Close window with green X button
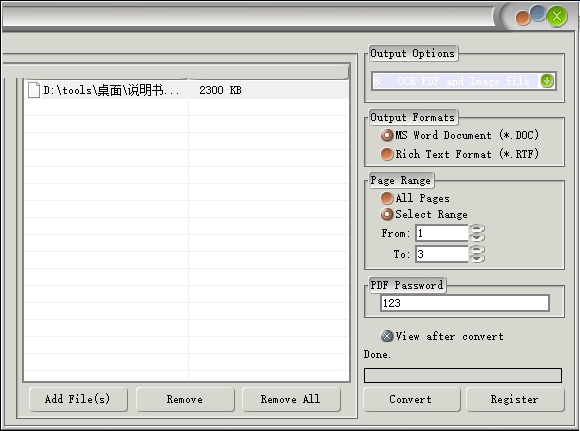The width and height of the screenshot is (580, 431). point(557,16)
